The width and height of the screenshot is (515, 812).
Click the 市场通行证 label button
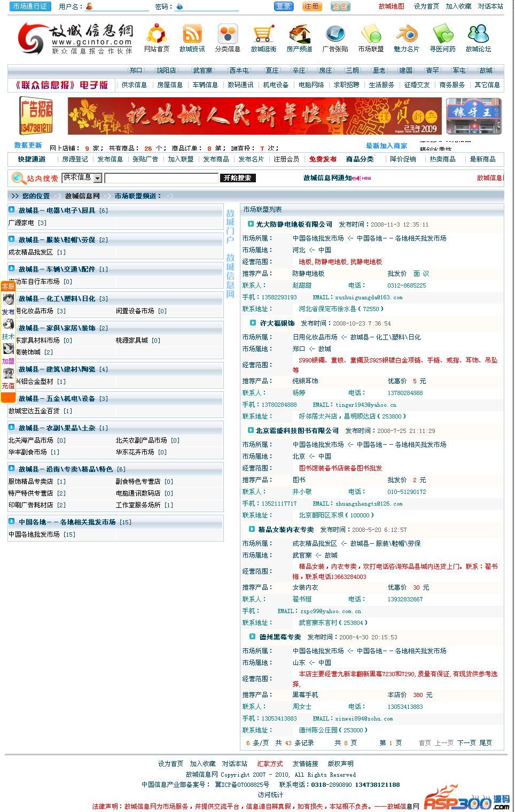pyautogui.click(x=30, y=6)
